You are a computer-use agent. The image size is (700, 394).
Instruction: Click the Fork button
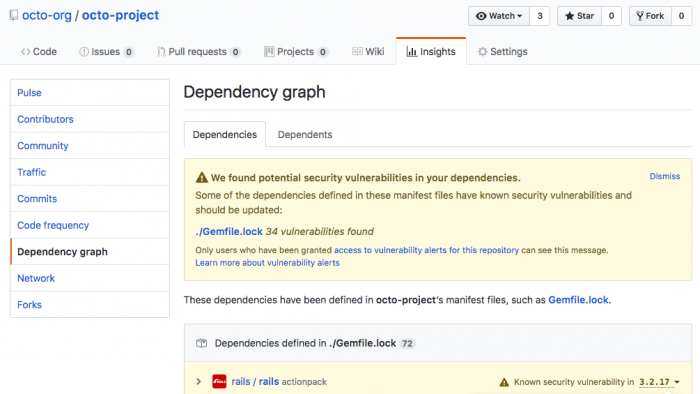pos(650,16)
